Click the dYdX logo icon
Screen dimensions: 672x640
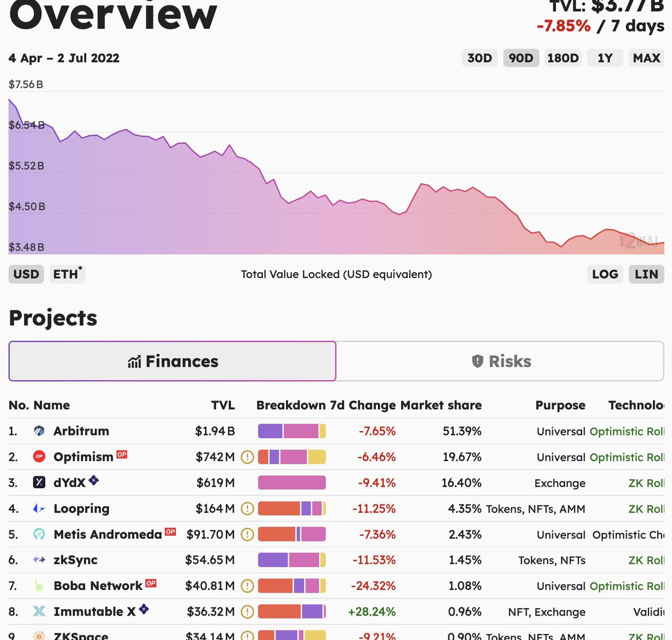(39, 482)
